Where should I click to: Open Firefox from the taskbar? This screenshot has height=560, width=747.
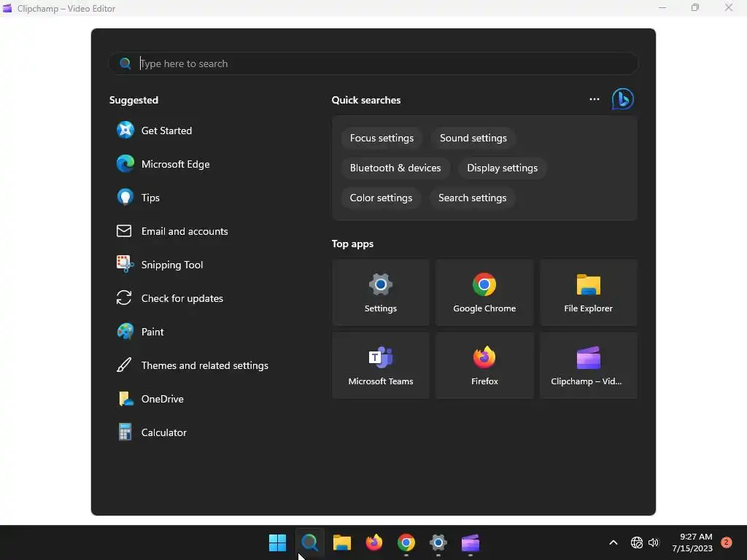(374, 542)
